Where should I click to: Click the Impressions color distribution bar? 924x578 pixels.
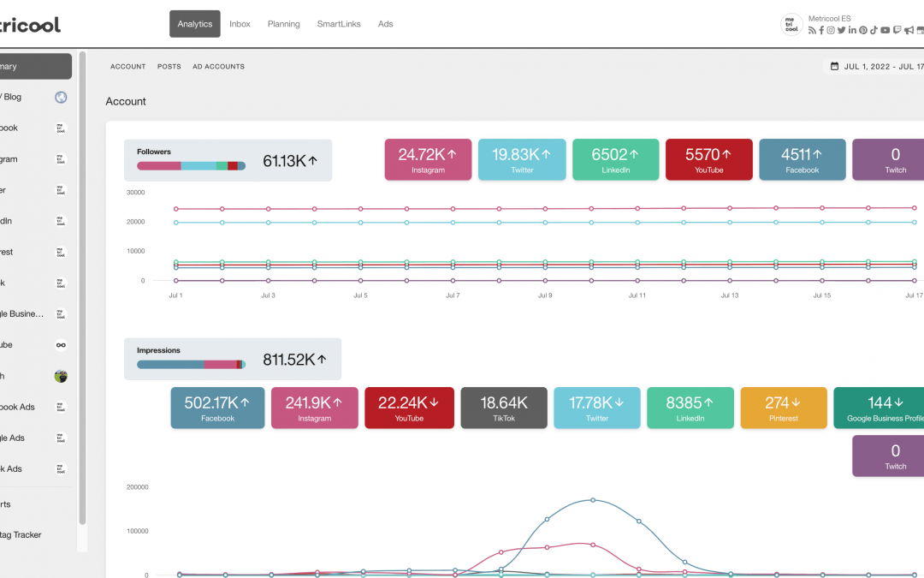point(191,365)
